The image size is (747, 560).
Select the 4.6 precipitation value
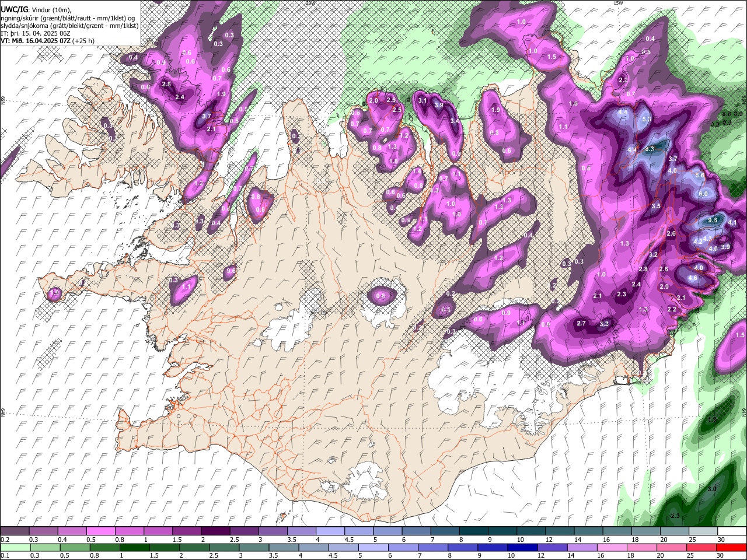coord(693,279)
